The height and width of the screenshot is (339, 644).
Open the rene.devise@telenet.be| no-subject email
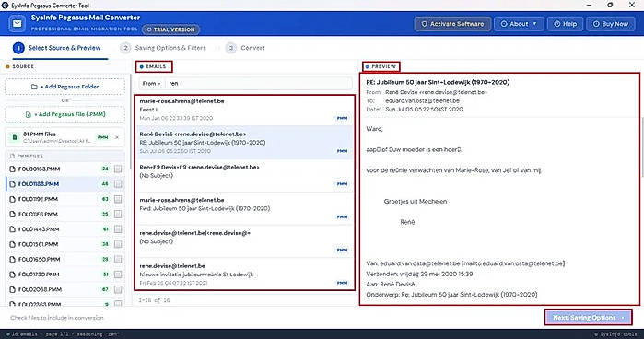click(x=245, y=241)
